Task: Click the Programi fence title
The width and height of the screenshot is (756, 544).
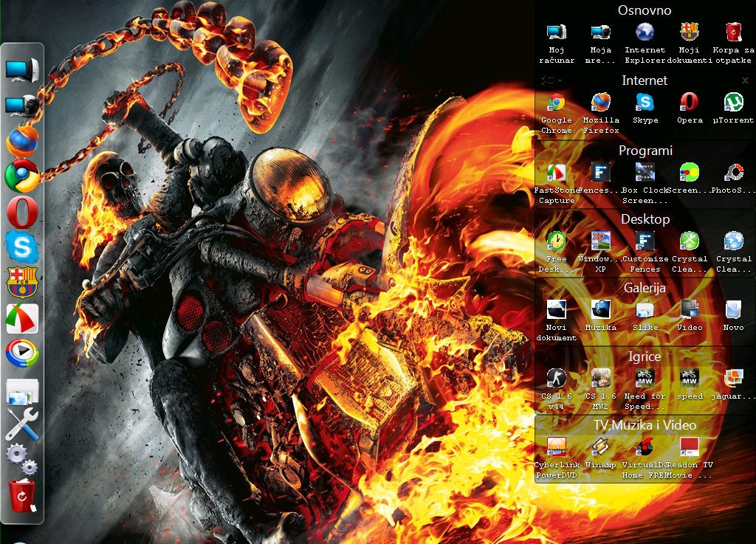Action: point(645,151)
